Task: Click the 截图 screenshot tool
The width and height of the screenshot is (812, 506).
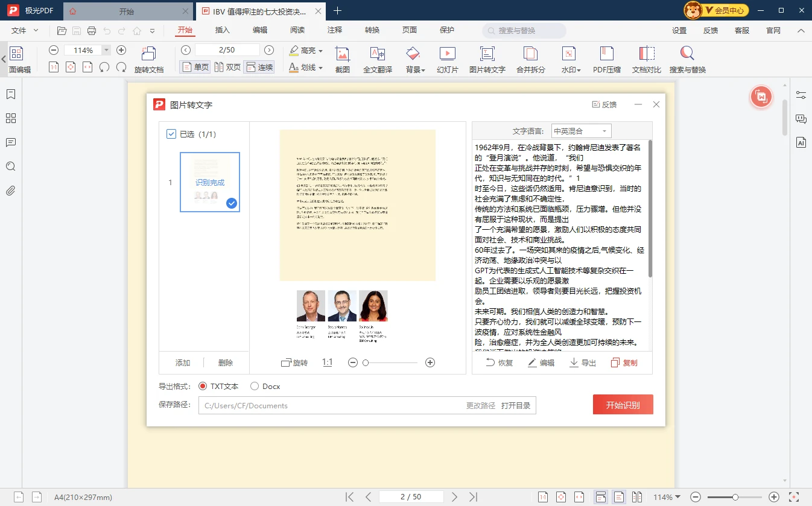Action: tap(343, 60)
